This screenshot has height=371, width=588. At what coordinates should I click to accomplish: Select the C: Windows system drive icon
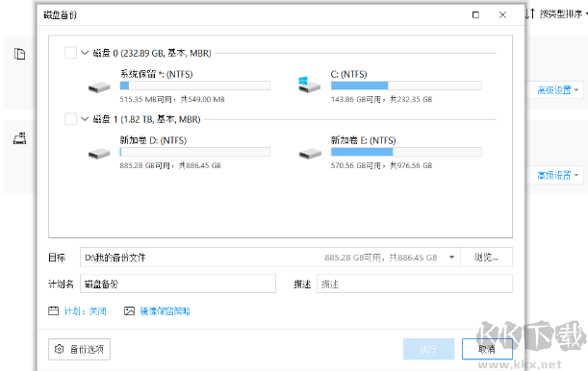point(309,85)
